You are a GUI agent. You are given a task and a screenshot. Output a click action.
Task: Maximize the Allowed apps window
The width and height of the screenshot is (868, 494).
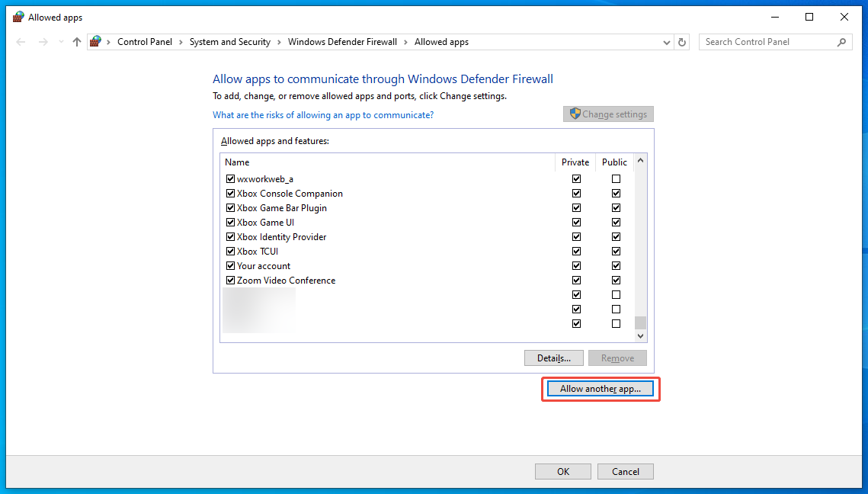pyautogui.click(x=809, y=18)
